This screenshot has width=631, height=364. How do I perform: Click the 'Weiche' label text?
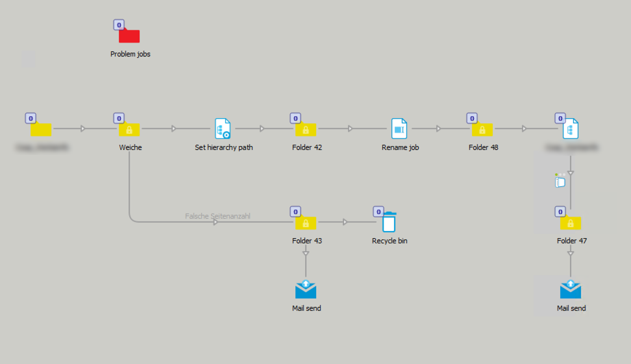pyautogui.click(x=130, y=147)
